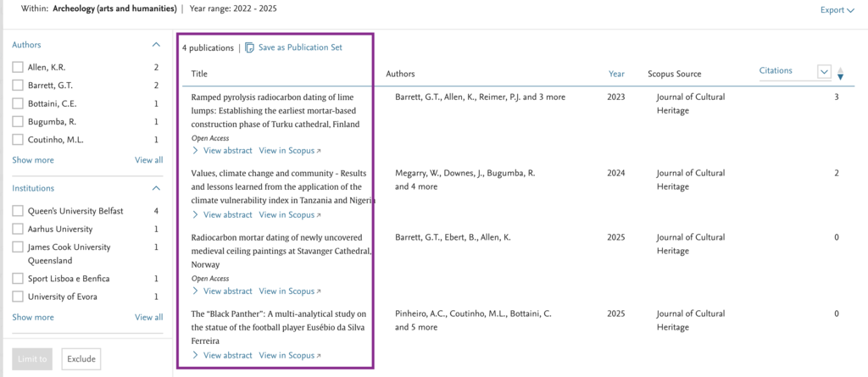
Task: View all institutions link
Action: tap(149, 318)
